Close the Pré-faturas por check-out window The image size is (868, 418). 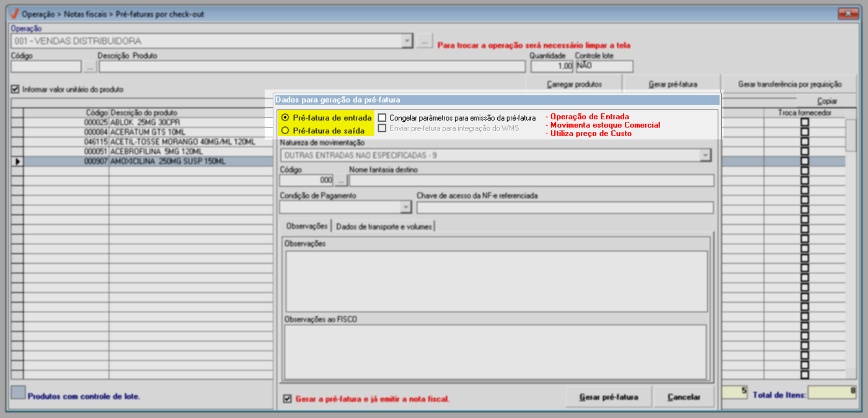(x=848, y=13)
